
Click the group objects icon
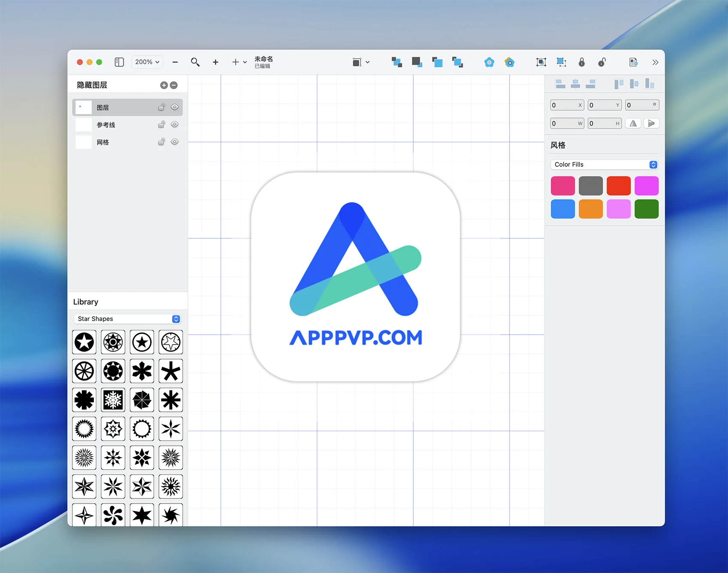point(541,62)
